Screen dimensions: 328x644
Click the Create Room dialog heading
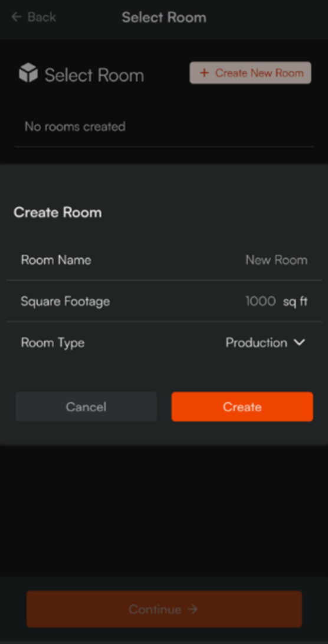tap(58, 212)
